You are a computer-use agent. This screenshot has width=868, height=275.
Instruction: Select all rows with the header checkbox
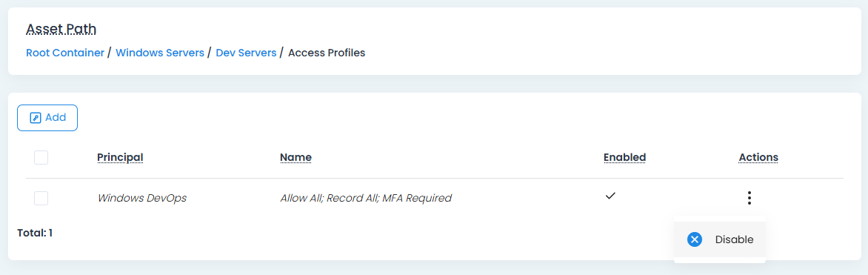[41, 157]
